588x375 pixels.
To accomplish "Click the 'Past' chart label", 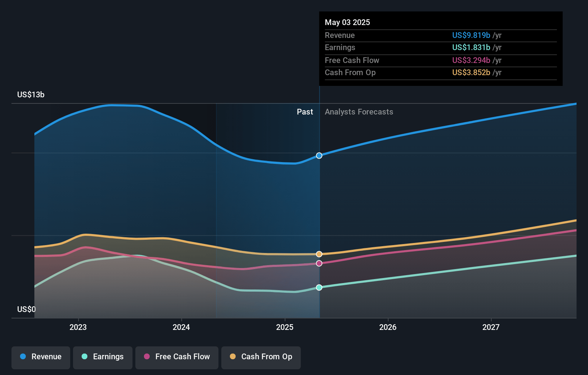I will pyautogui.click(x=305, y=112).
